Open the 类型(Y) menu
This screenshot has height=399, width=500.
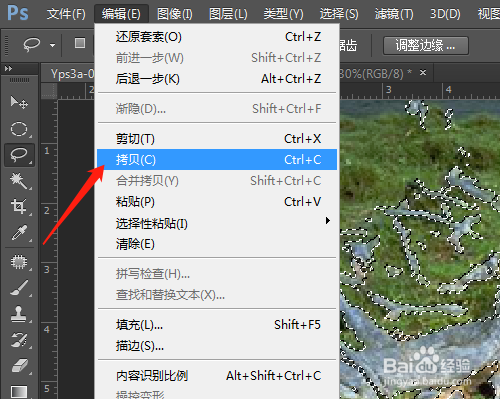(283, 14)
